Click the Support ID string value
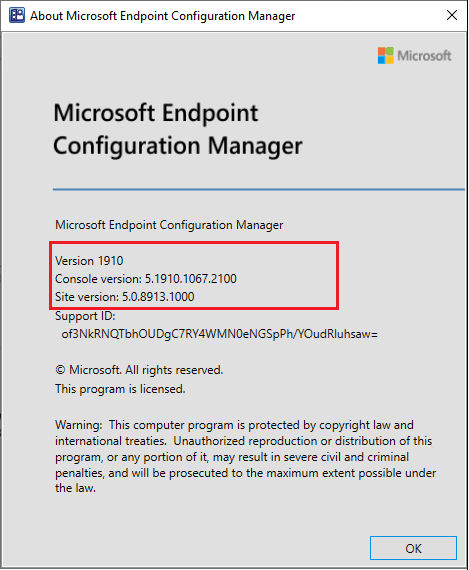 click(220, 334)
